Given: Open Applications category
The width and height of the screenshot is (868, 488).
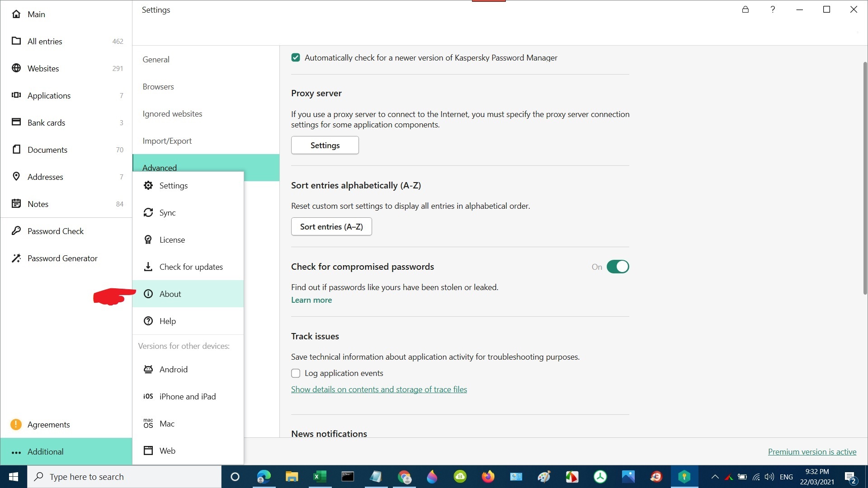Looking at the screenshot, I should [x=66, y=95].
